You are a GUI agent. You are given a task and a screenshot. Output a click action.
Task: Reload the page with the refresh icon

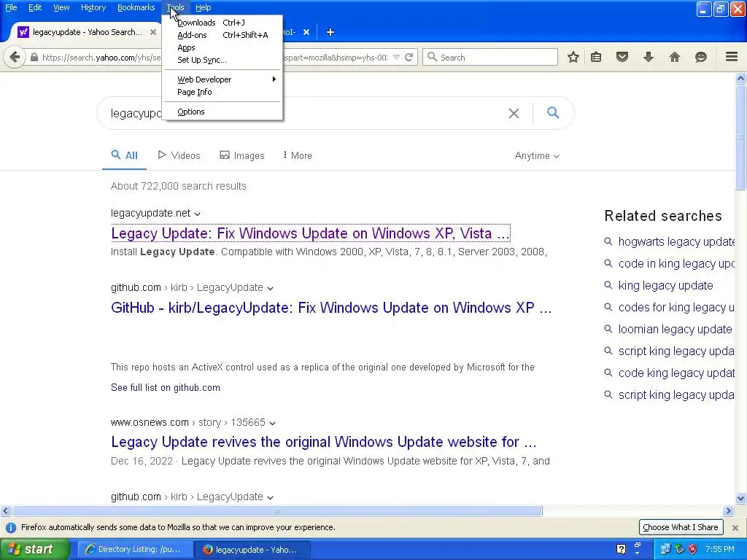pos(409,57)
